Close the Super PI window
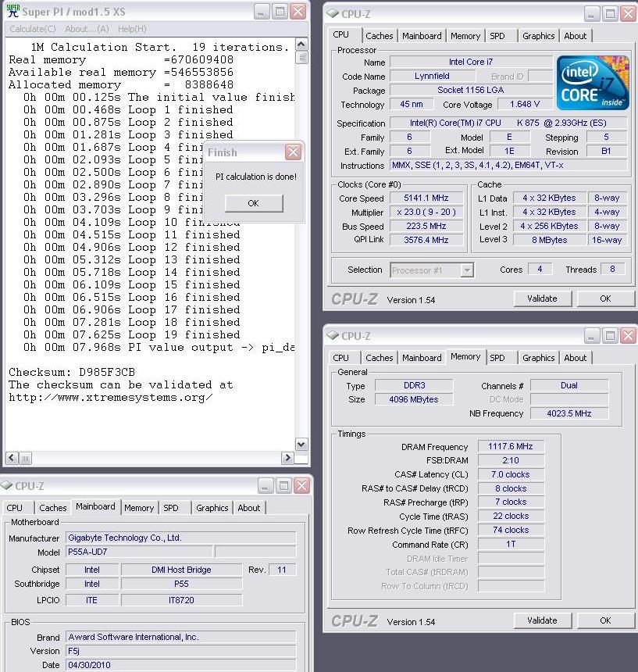Image resolution: width=638 pixels, height=672 pixels. click(x=298, y=12)
